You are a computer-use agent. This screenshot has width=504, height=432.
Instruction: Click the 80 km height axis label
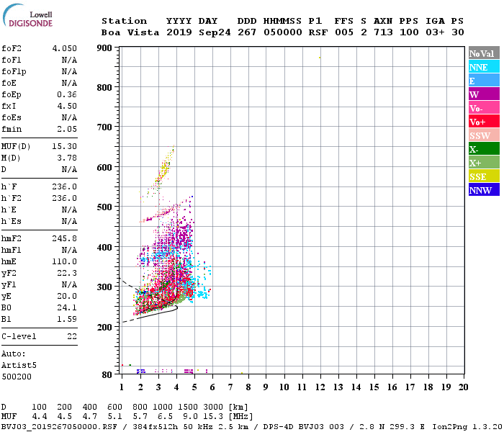click(107, 375)
